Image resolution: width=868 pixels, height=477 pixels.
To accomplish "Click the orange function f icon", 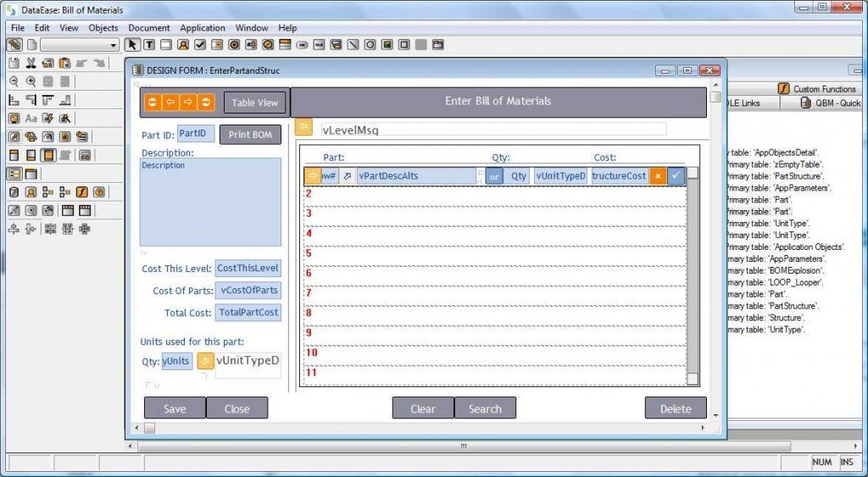I will pos(82,192).
